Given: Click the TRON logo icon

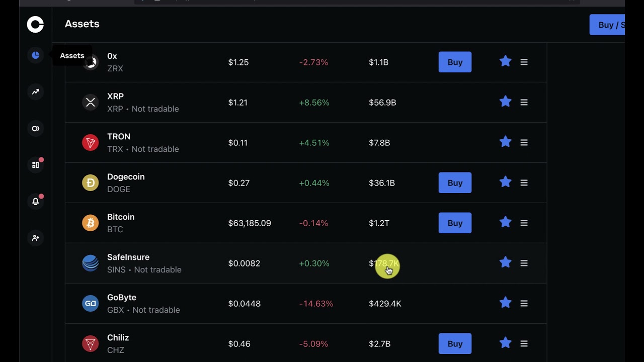Looking at the screenshot, I should 91,142.
